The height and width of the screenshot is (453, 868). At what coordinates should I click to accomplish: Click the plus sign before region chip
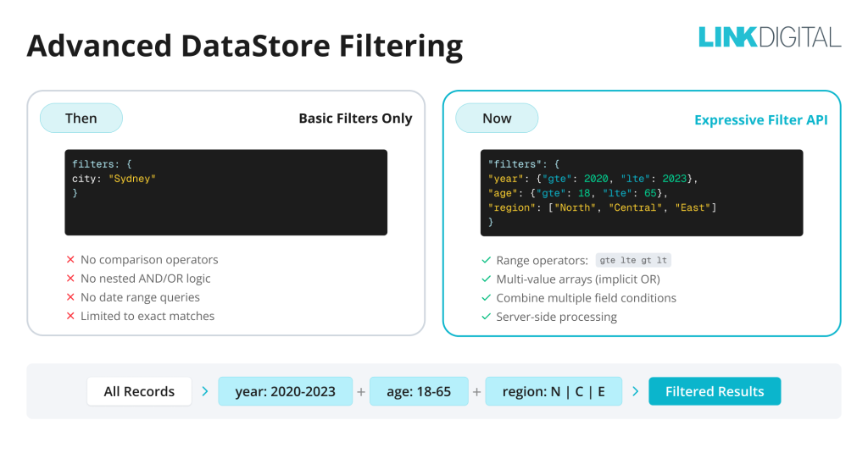476,391
